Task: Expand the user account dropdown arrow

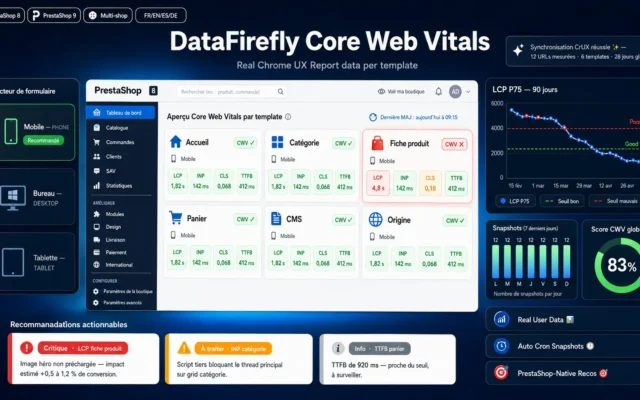Action: (x=468, y=92)
